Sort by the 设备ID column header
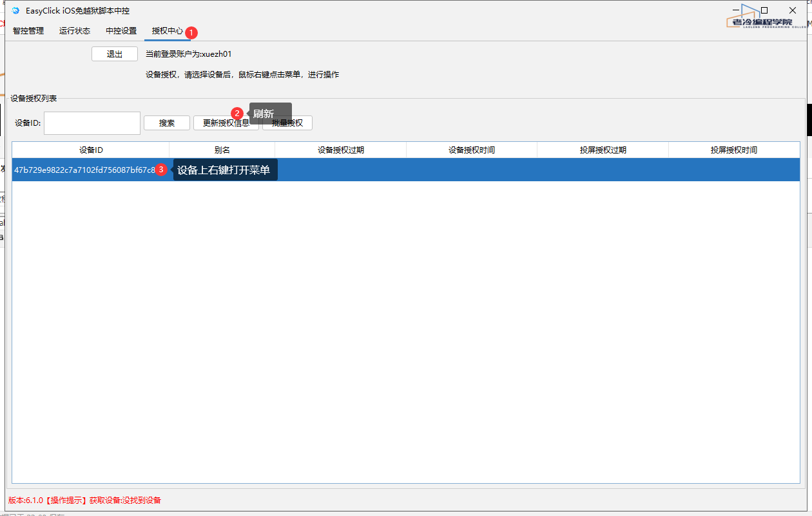 tap(91, 150)
